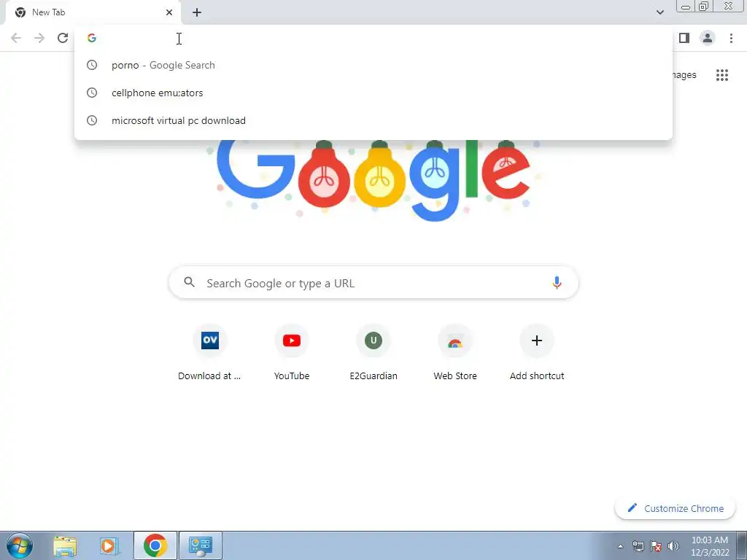Open the Web Store shortcut

[455, 354]
